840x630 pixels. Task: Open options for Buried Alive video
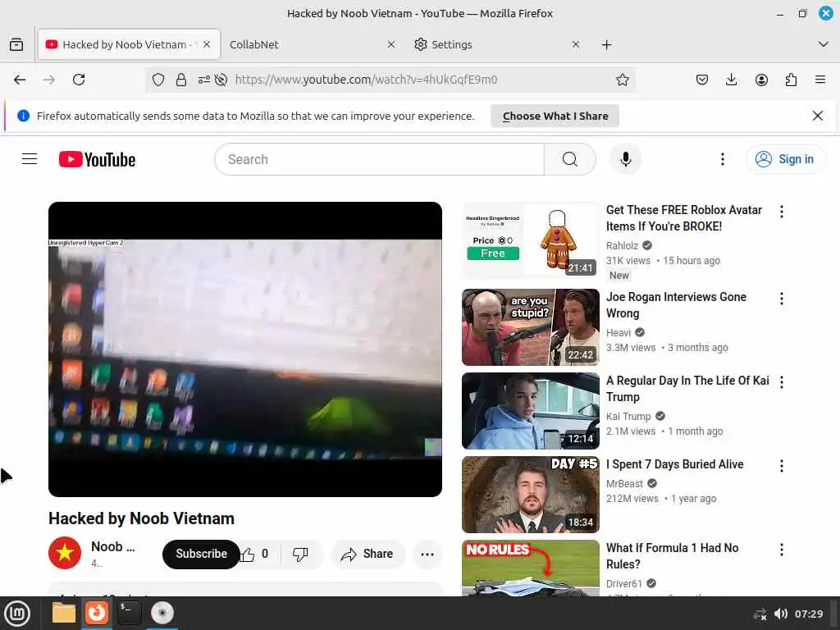tap(782, 466)
